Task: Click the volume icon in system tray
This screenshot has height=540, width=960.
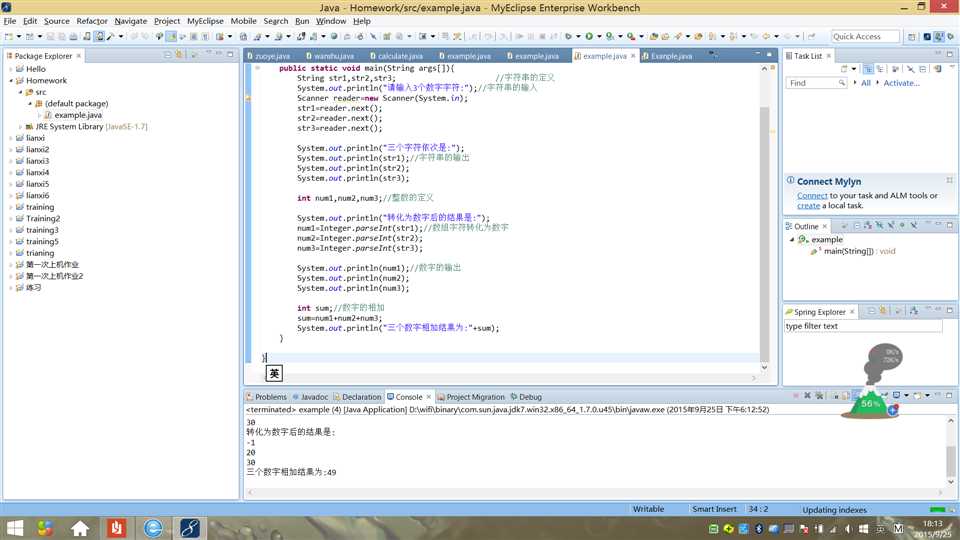Action: (x=849, y=528)
